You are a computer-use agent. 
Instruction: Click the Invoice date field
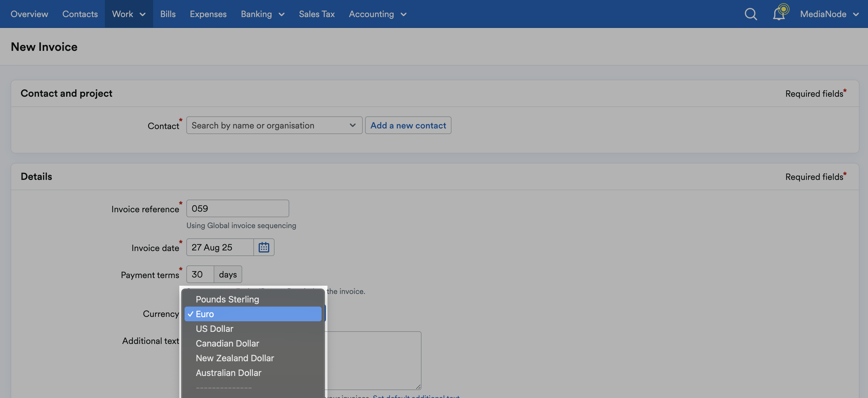[220, 247]
